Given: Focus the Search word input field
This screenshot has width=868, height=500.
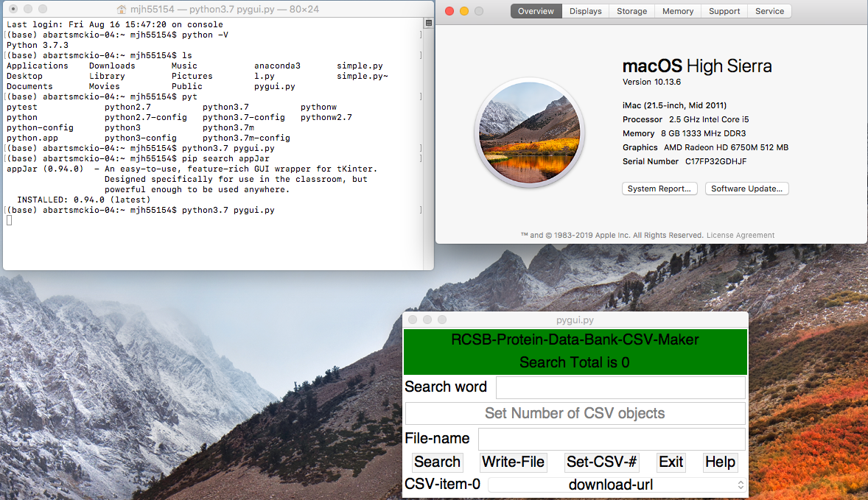Looking at the screenshot, I should (620, 387).
